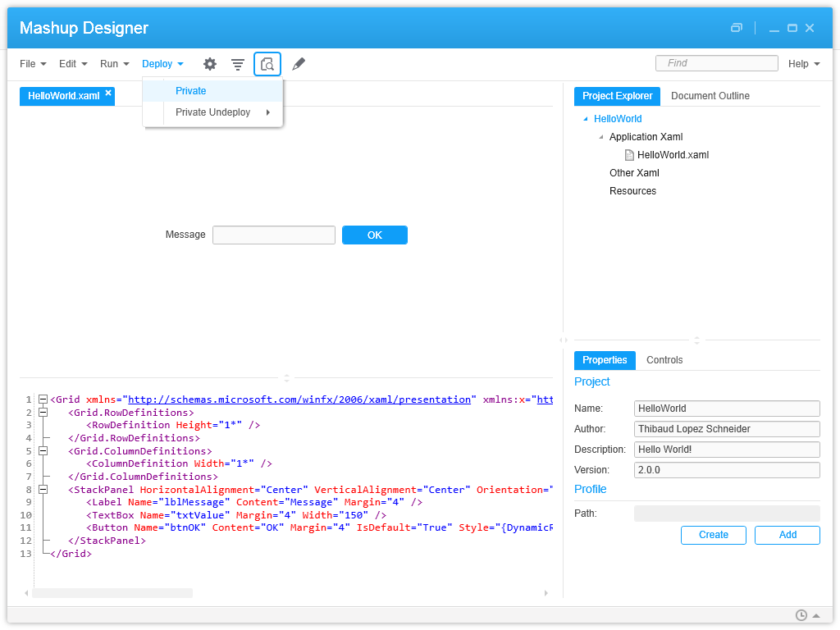Close the HelloWorld.xaml tab
840x630 pixels.
(x=108, y=93)
